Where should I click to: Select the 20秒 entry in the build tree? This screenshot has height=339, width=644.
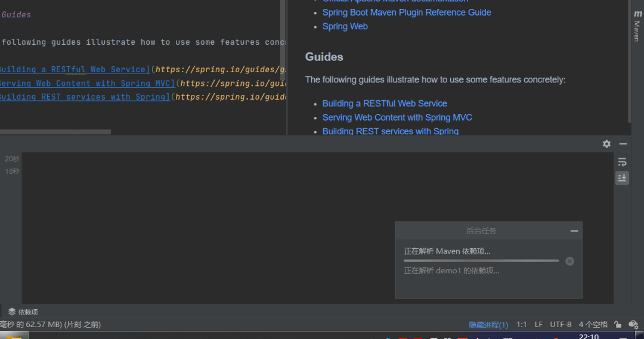(x=12, y=159)
